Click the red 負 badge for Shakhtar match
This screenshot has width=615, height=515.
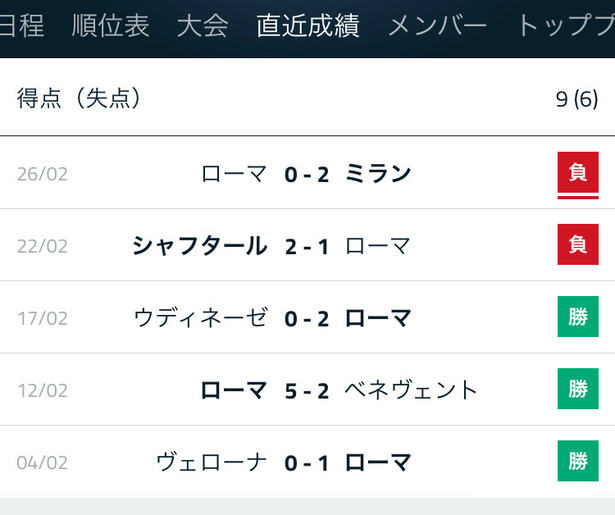coord(578,244)
